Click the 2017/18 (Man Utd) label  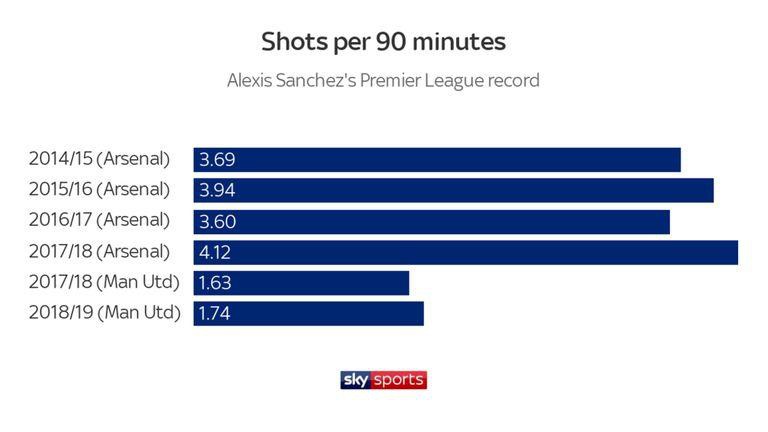[104, 282]
